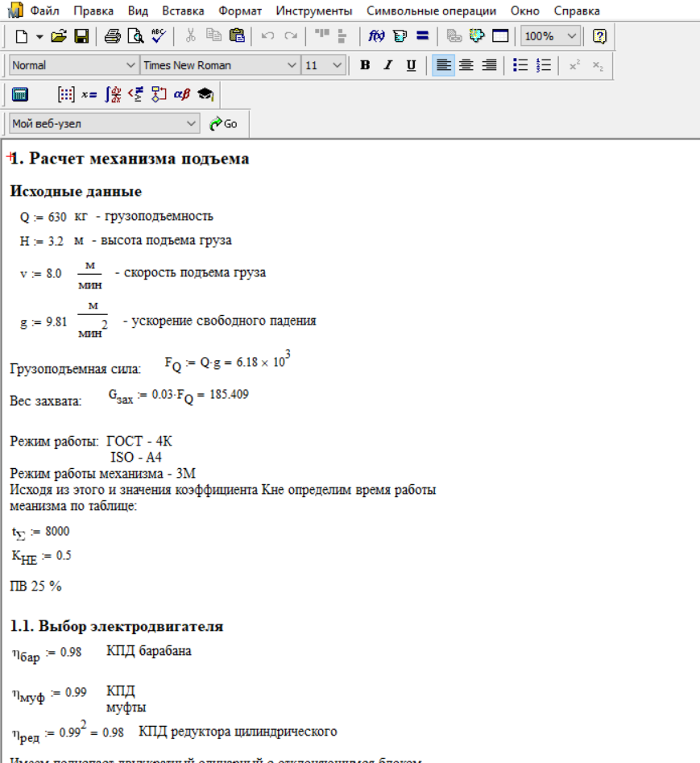Image resolution: width=700 pixels, height=763 pixels.
Task: Toggle subscript x₂ button
Action: 598,65
